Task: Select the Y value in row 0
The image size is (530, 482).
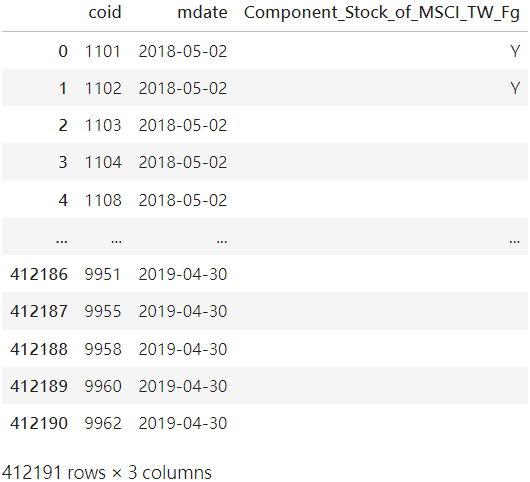Action: (x=514, y=51)
